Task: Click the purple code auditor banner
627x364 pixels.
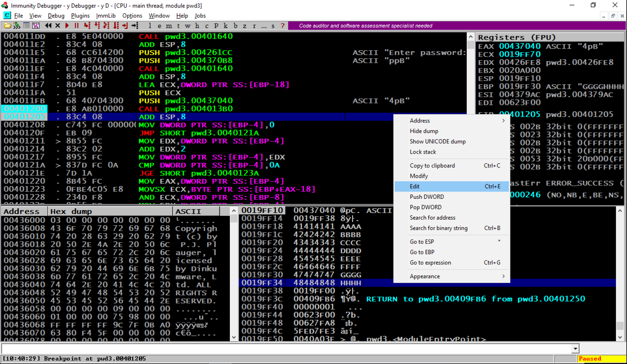Action: click(x=365, y=26)
